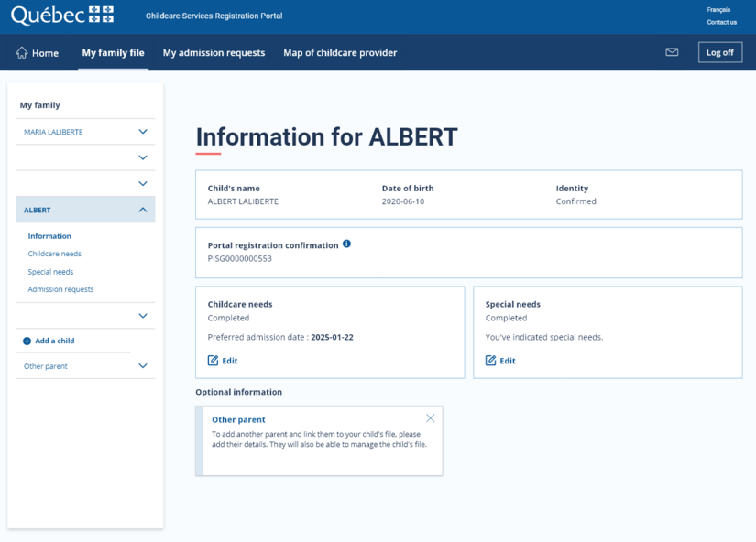Image resolution: width=756 pixels, height=542 pixels.
Task: Open Admission requests under ALBERT
Action: coord(60,289)
